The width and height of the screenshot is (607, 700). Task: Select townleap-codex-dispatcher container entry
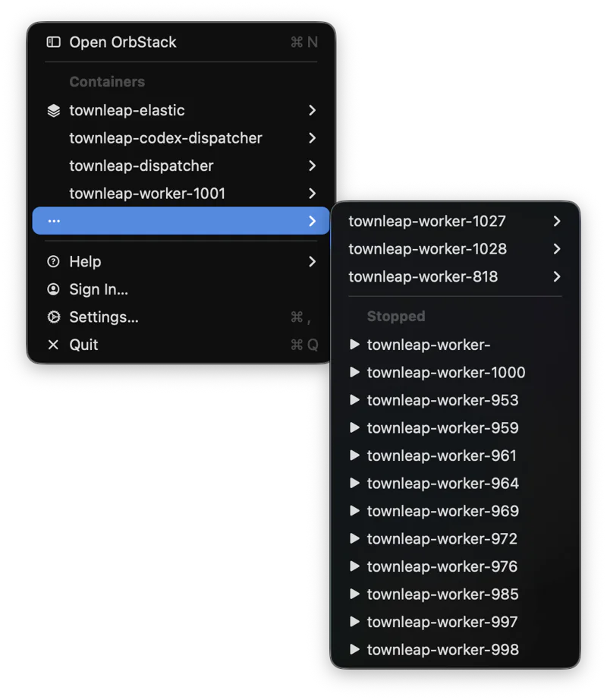pos(181,138)
